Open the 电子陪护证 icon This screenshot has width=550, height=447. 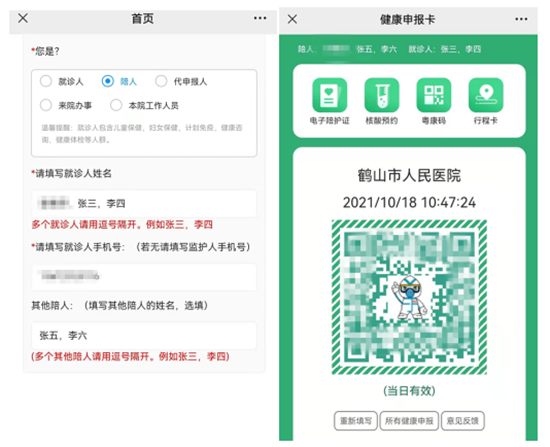coord(329,95)
